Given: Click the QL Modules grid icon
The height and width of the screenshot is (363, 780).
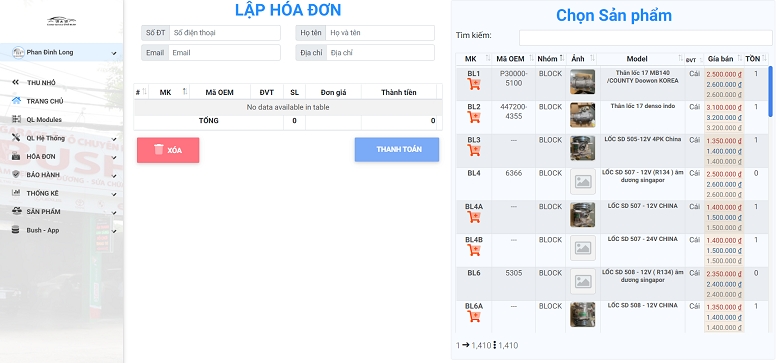Looking at the screenshot, I should [x=16, y=119].
